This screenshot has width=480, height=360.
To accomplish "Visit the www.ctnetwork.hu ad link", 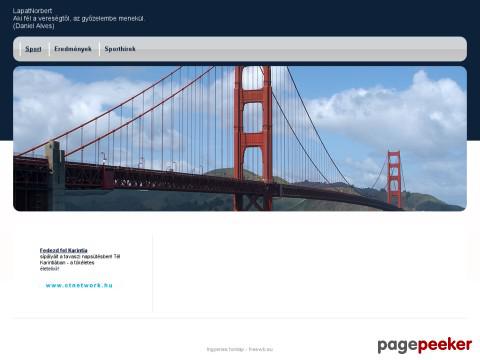I will [79, 285].
